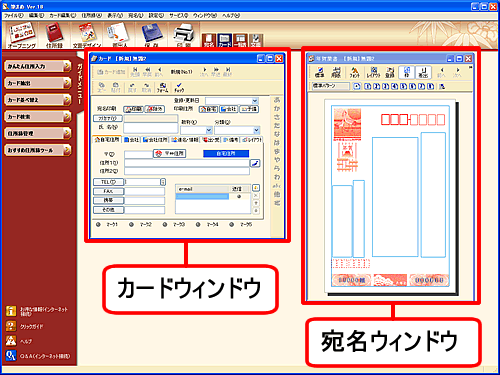Click the 印刷 printer icon
Viewport: 500px width, 375px height.
(184, 35)
